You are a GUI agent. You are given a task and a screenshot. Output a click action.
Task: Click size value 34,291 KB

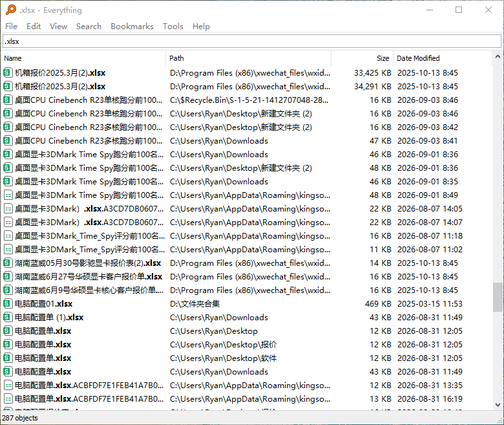(x=373, y=87)
